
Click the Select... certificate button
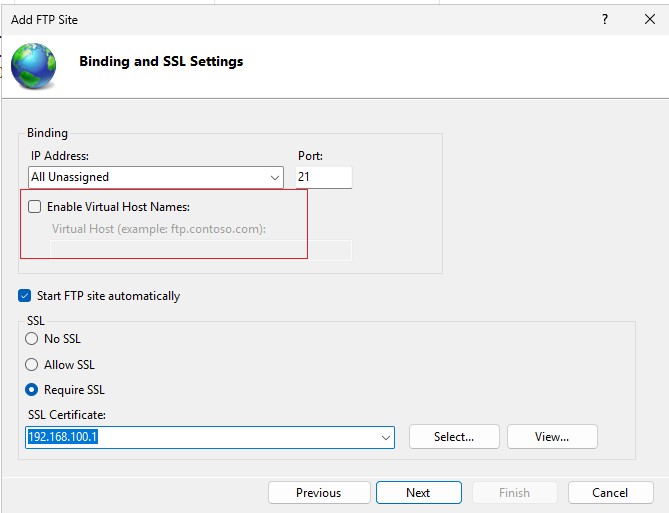coord(454,437)
